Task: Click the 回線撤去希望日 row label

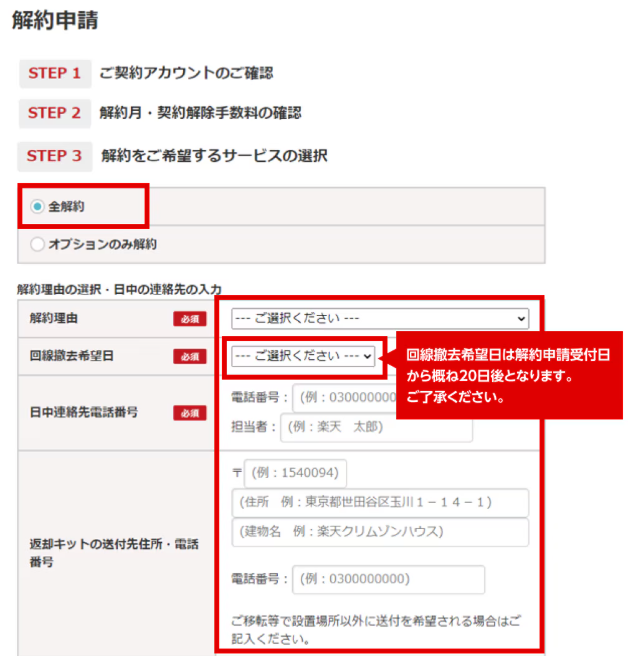Action: coord(72,356)
